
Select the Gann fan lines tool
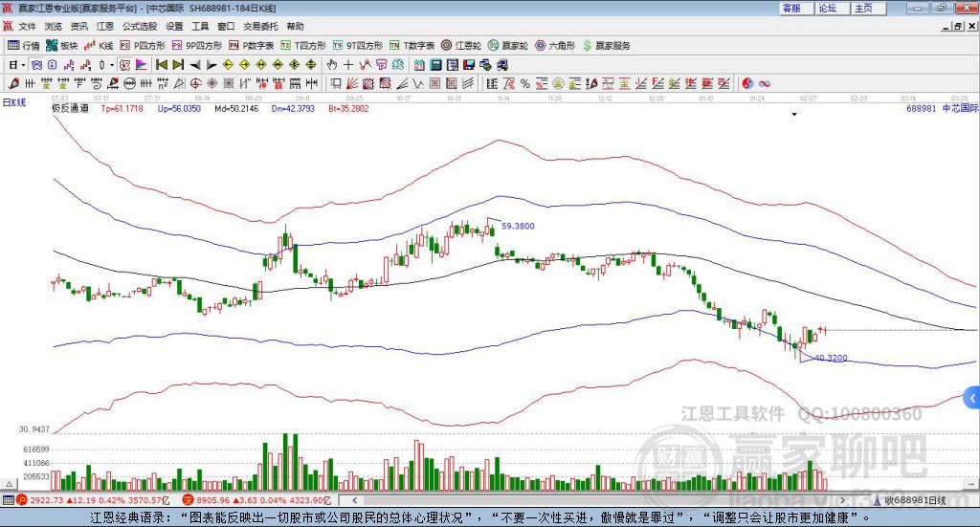coord(351,83)
